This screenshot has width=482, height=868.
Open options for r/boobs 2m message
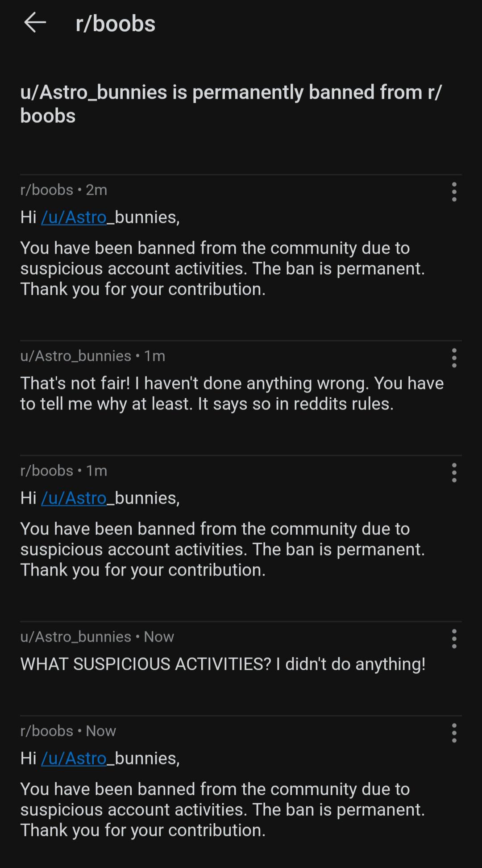tap(454, 192)
